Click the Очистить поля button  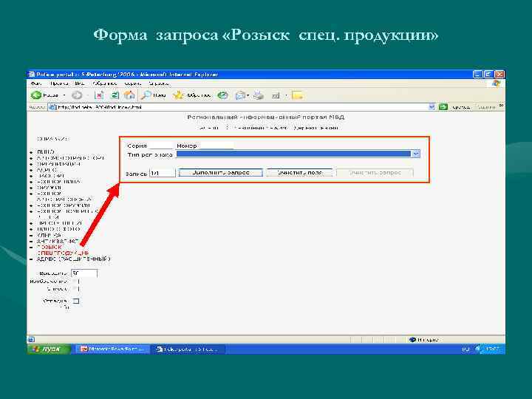tap(300, 173)
